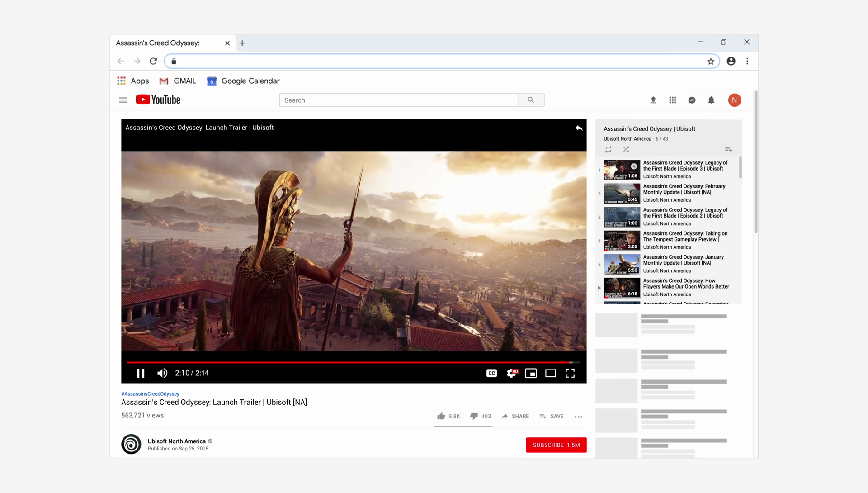Open the #AssassinsCreedOdyssey hashtag link

[150, 394]
